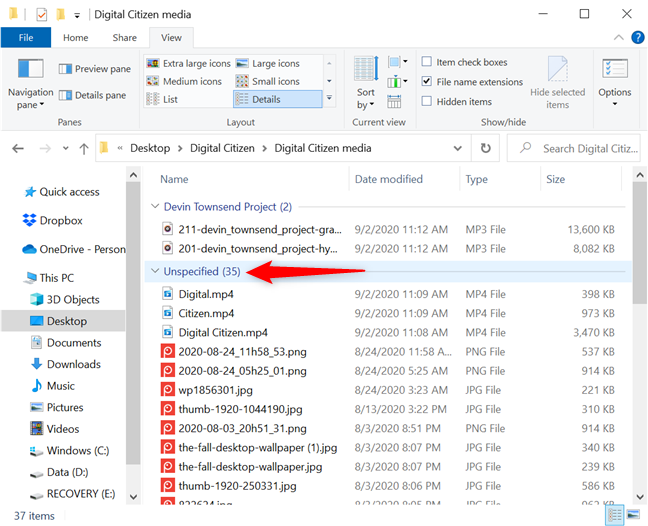Toggle the Details pane
Screen dimensions: 648x526
92,95
